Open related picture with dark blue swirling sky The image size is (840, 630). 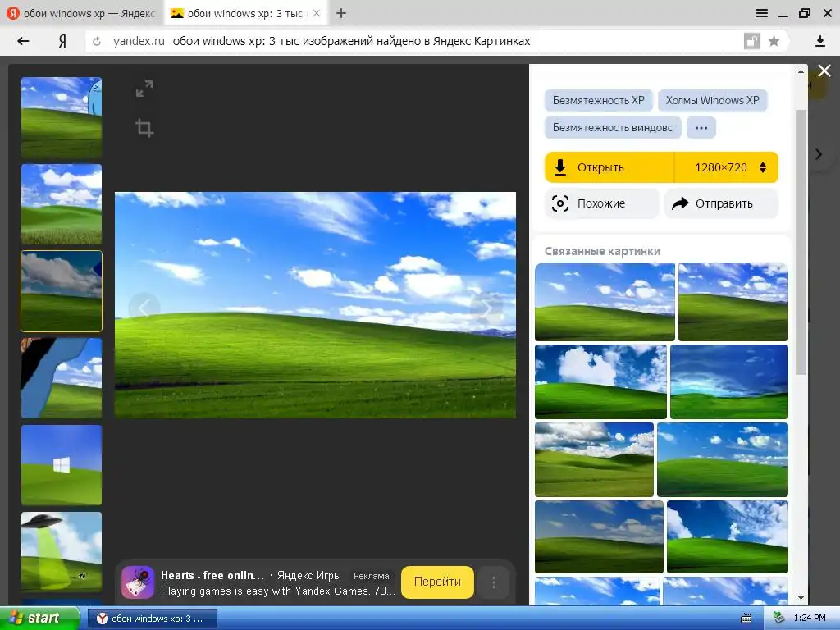pos(729,381)
